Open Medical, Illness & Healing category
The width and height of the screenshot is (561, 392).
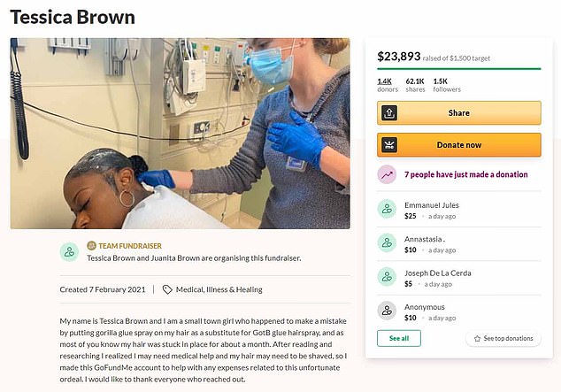[219, 289]
